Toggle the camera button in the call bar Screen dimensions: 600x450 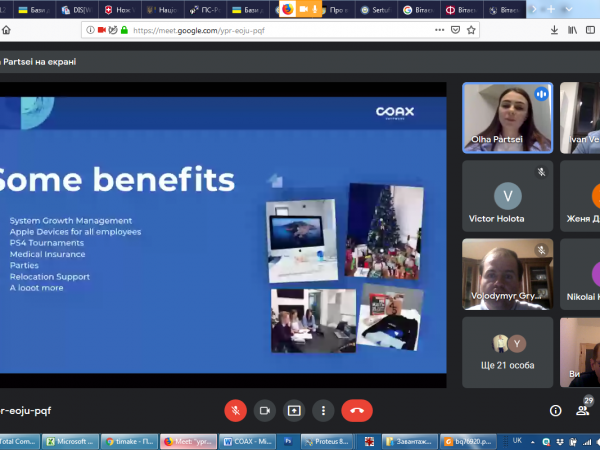click(265, 410)
